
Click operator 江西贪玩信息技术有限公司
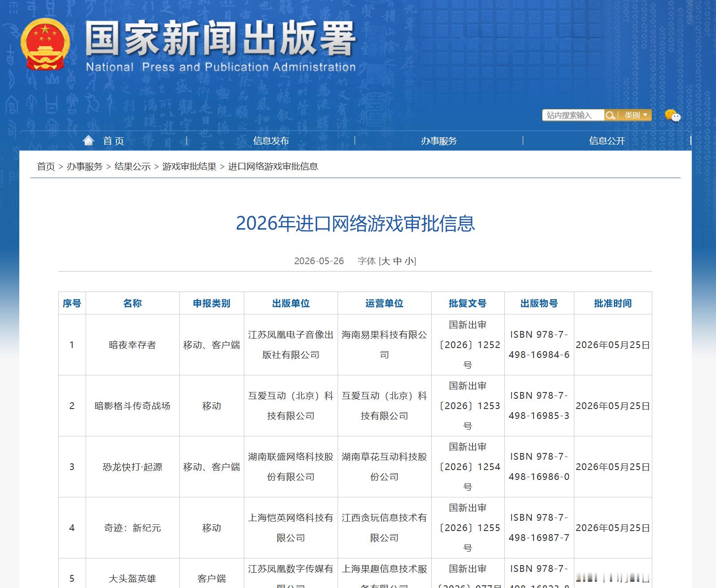[x=384, y=528]
